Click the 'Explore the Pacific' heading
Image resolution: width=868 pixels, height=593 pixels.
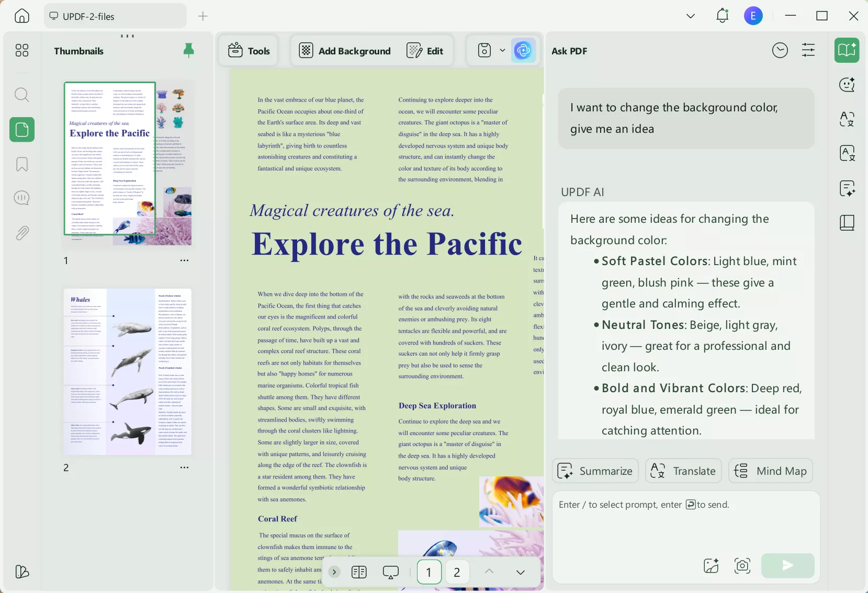tap(387, 244)
